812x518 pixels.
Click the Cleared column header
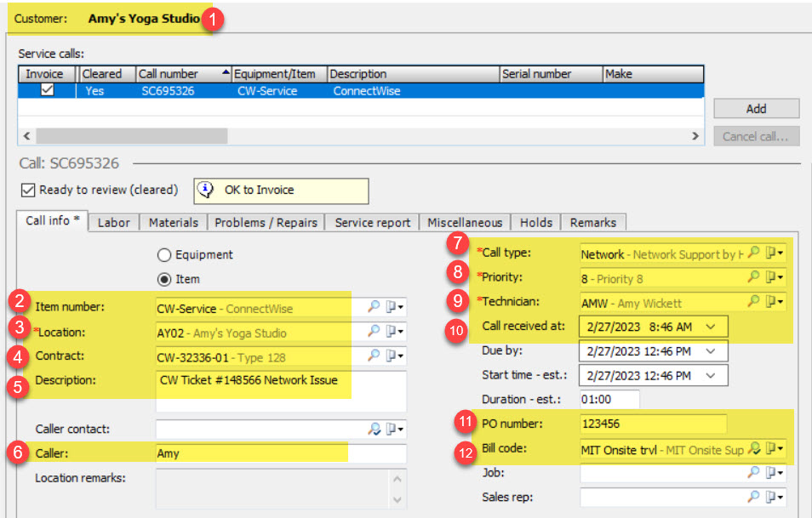(x=106, y=74)
